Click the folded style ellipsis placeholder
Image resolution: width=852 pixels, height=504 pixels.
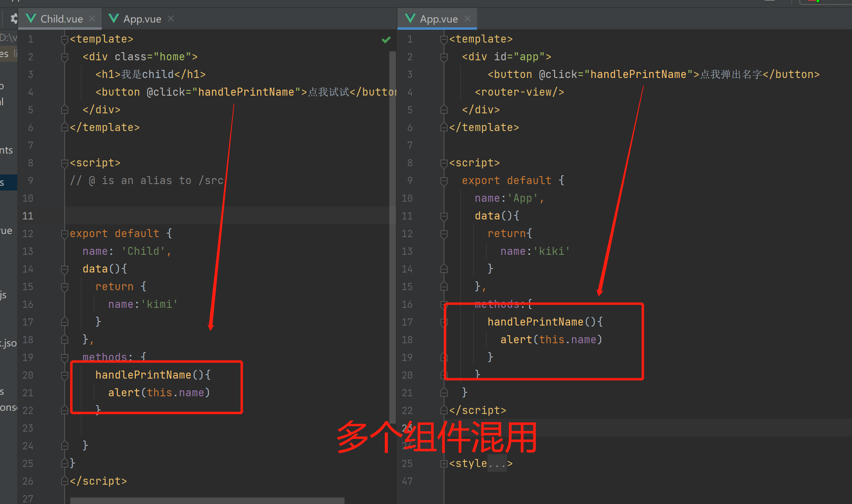pyautogui.click(x=497, y=463)
